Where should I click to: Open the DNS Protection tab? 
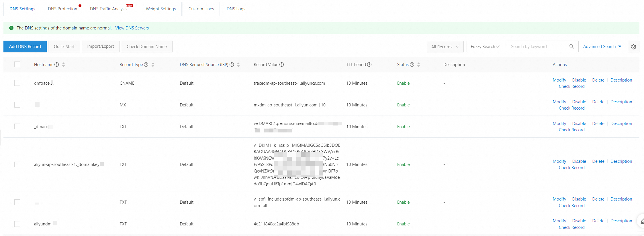(62, 9)
